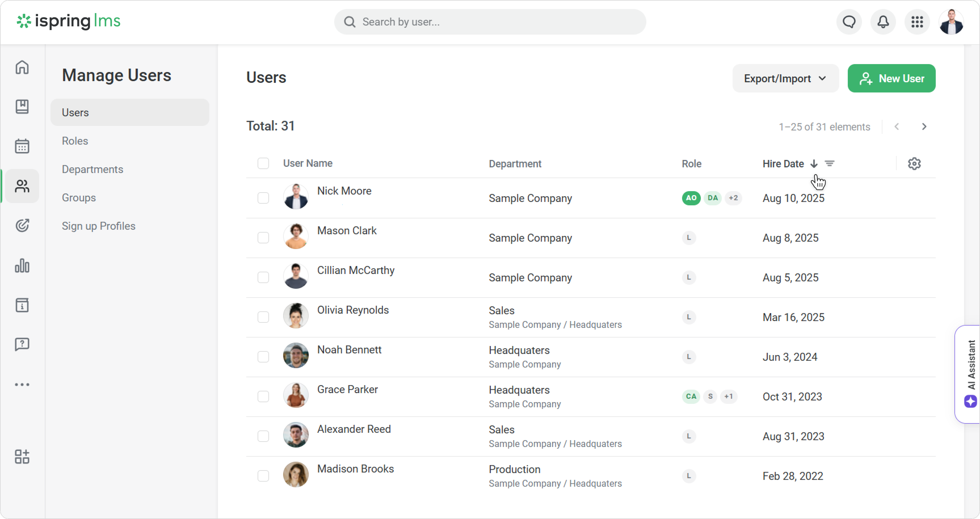Click the table settings gear icon
980x519 pixels.
914,163
